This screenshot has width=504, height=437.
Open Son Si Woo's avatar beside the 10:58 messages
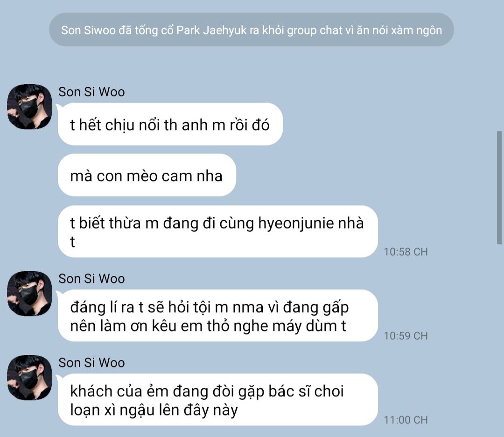point(29,107)
